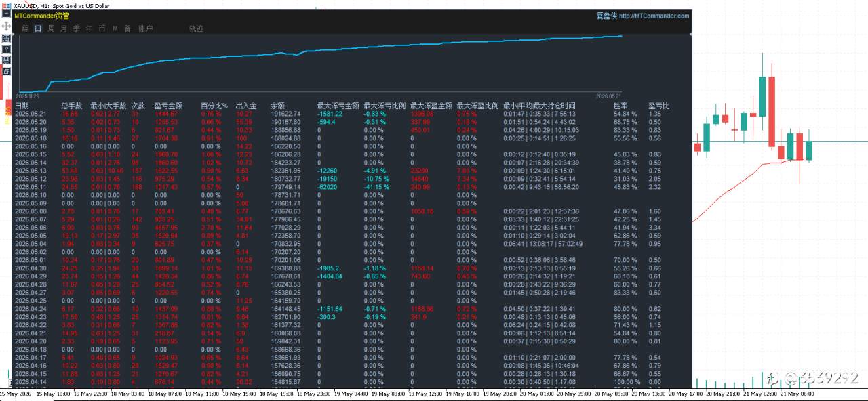This screenshot has height=401, width=868.
Task: Click the minus collapse icon in left sidebar
Action: pos(6,15)
